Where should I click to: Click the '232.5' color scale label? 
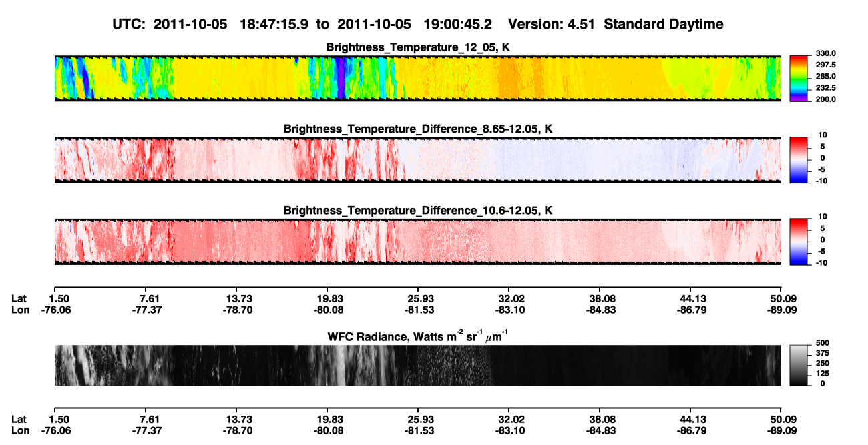tap(825, 88)
